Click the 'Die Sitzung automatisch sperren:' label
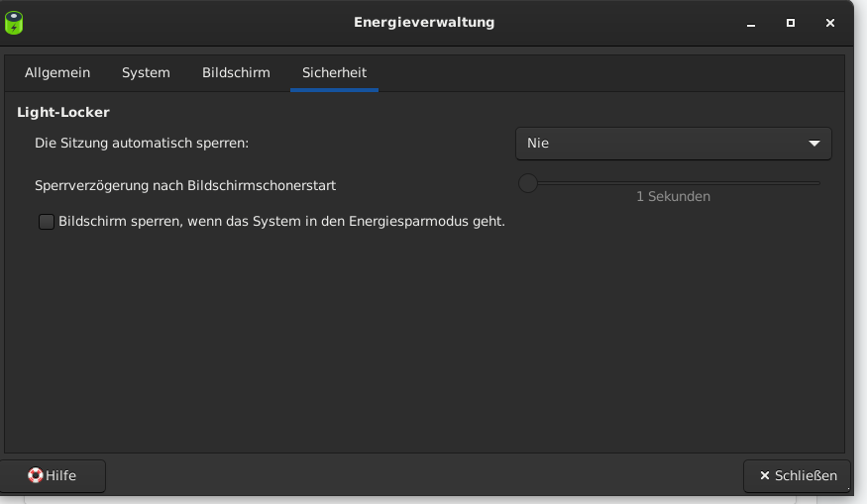This screenshot has height=504, width=867. (x=142, y=144)
